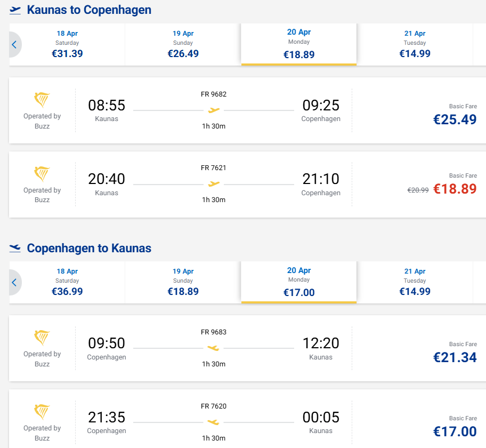Select 19 Apr Sunday outbound at €26.49
Image resolution: width=486 pixels, height=448 pixels.
pyautogui.click(x=183, y=44)
